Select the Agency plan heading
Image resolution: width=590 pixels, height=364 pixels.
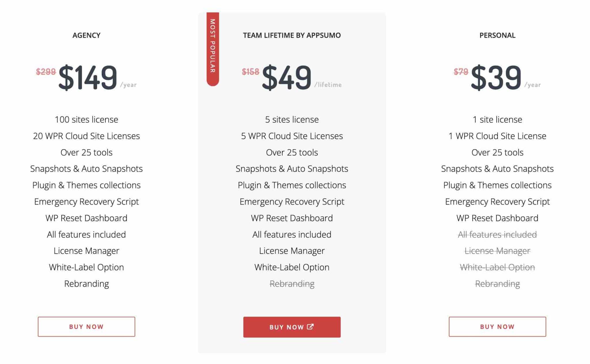click(x=86, y=35)
